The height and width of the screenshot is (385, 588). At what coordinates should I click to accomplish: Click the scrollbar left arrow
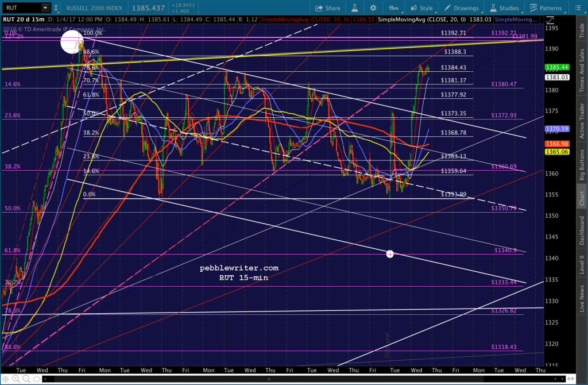coord(45,379)
